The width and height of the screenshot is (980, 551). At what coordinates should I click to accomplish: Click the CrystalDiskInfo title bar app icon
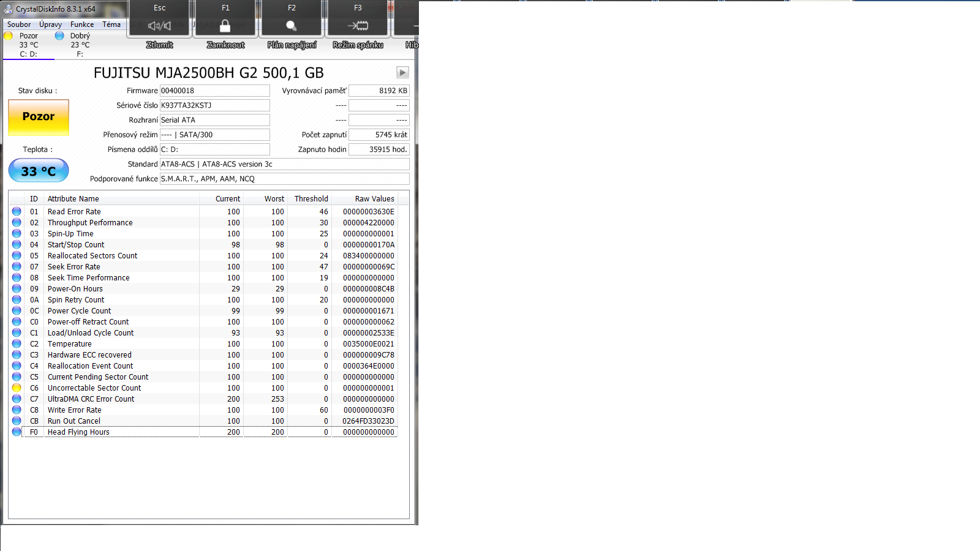pos(8,9)
